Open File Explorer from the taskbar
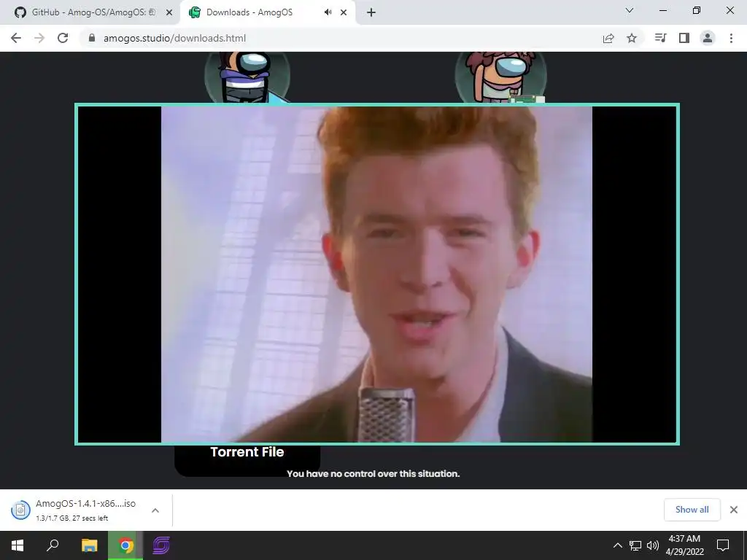The width and height of the screenshot is (747, 560). 90,545
